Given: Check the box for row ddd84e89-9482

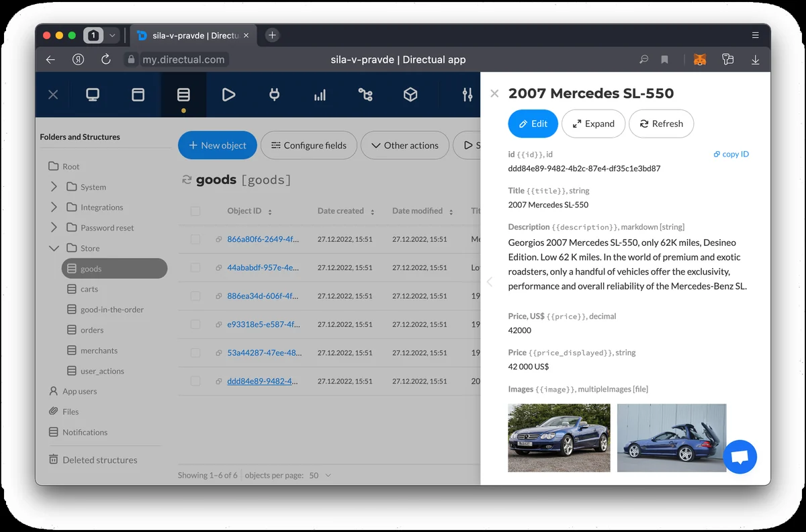Looking at the screenshot, I should coord(195,381).
